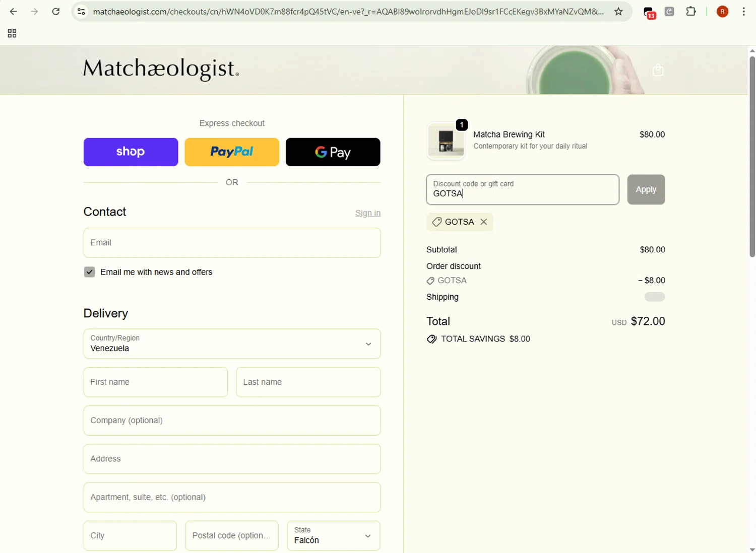This screenshot has width=756, height=553.
Task: Choose PayPal express checkout
Action: pos(232,152)
